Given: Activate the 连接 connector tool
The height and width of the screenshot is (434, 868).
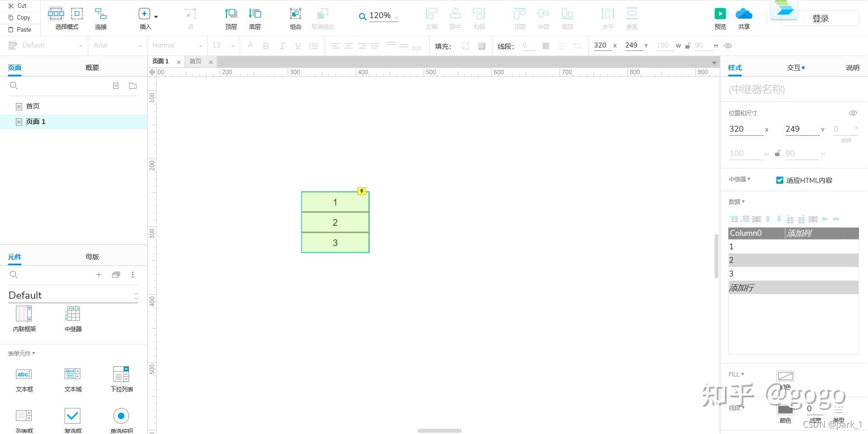Looking at the screenshot, I should 101,14.
